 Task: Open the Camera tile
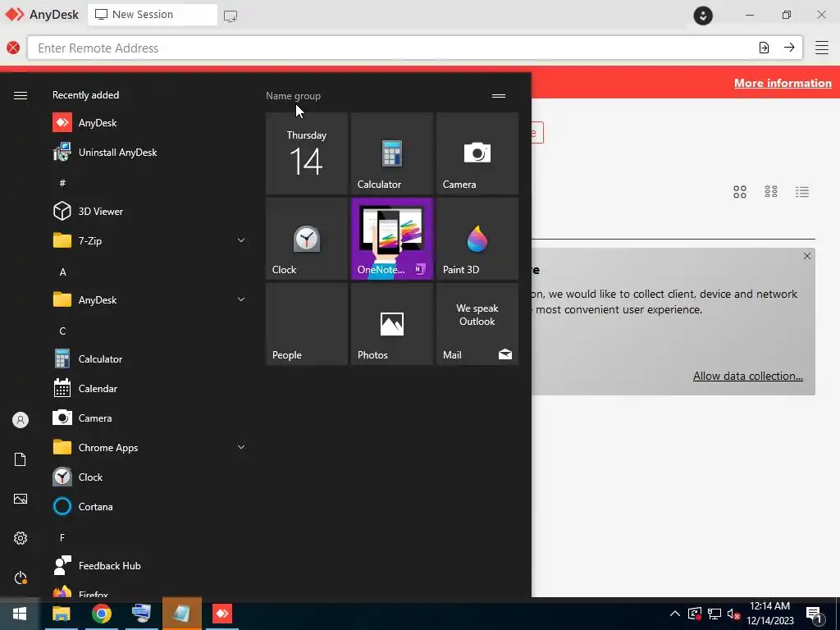477,153
